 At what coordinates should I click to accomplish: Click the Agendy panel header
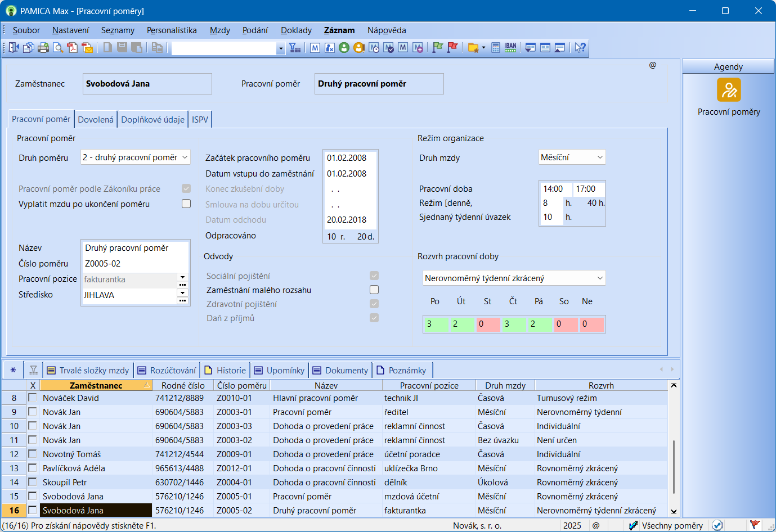pos(728,66)
